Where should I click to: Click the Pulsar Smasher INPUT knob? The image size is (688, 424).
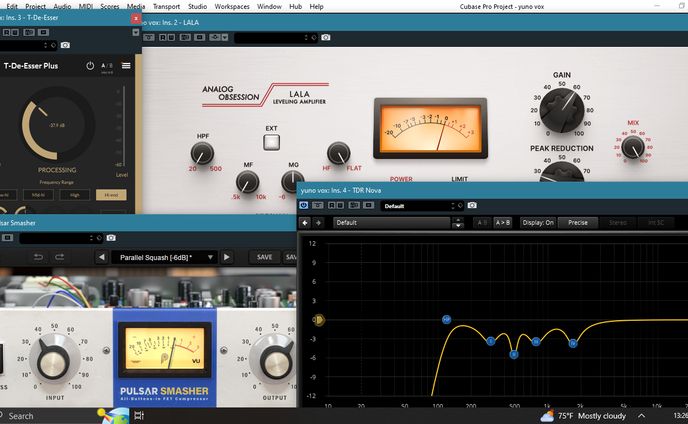[x=54, y=359]
